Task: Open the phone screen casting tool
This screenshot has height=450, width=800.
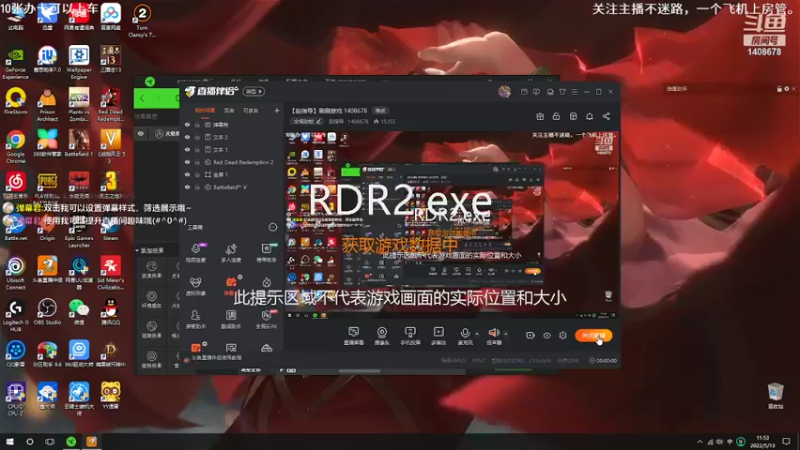Action: point(410,336)
